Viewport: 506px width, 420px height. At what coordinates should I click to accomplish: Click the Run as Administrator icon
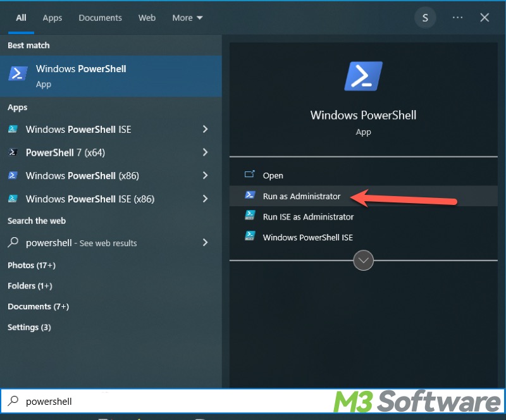click(x=250, y=195)
